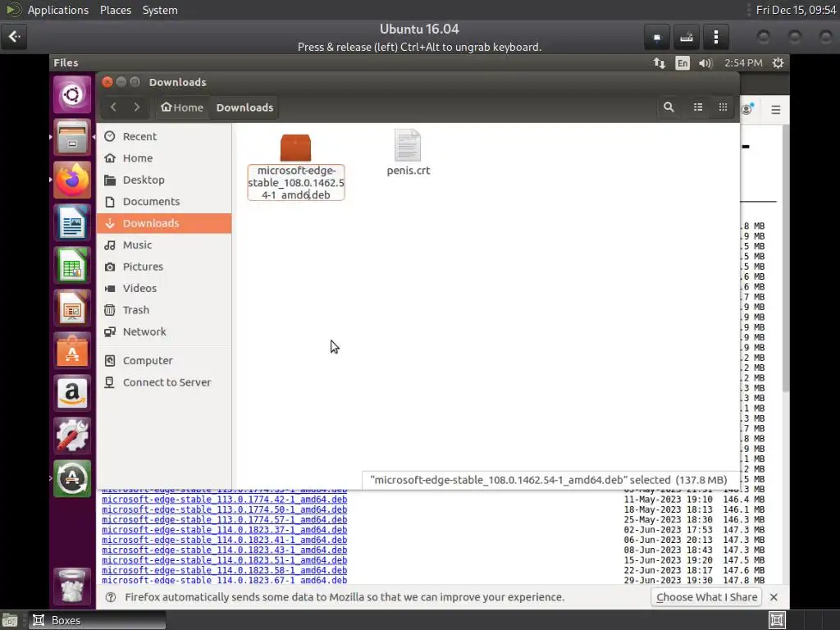Open Pictures in the Files sidebar

[164, 267]
